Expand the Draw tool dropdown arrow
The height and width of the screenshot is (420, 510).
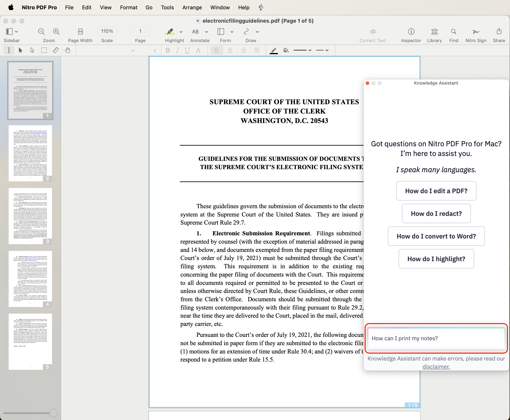257,32
